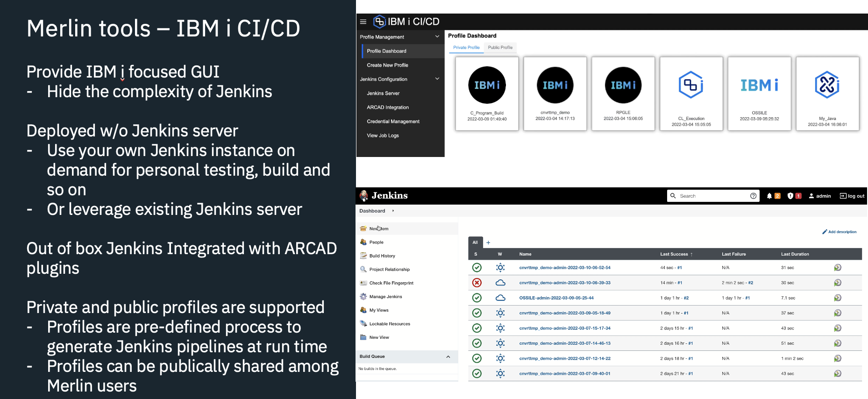Collapse the Build Queue panel
Screen dimensions: 868x399
[448, 357]
